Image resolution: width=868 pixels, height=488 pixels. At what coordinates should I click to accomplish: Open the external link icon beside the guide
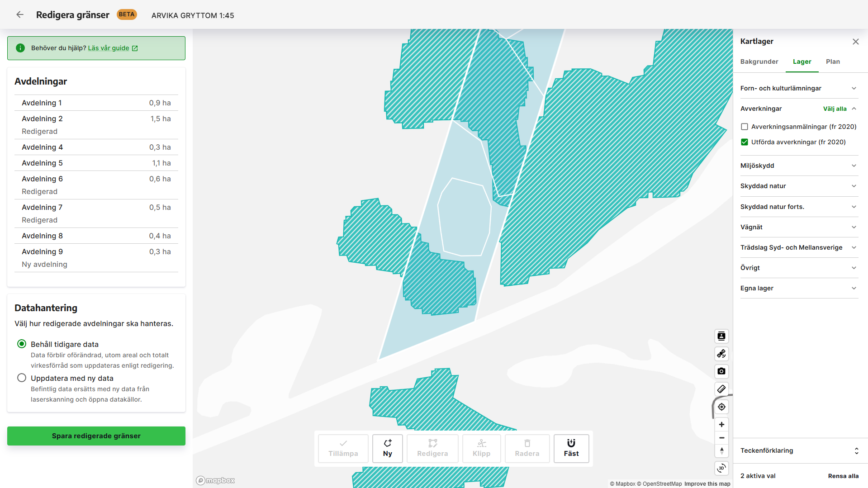[x=135, y=48]
